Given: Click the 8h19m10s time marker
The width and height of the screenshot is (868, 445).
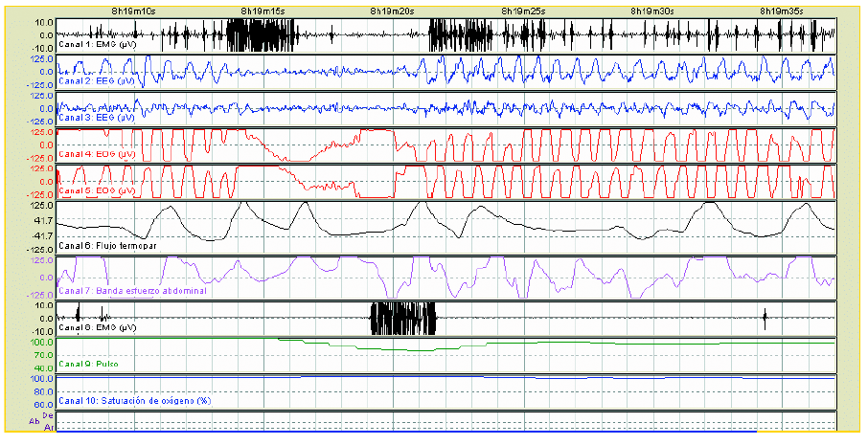Looking at the screenshot, I should (133, 10).
